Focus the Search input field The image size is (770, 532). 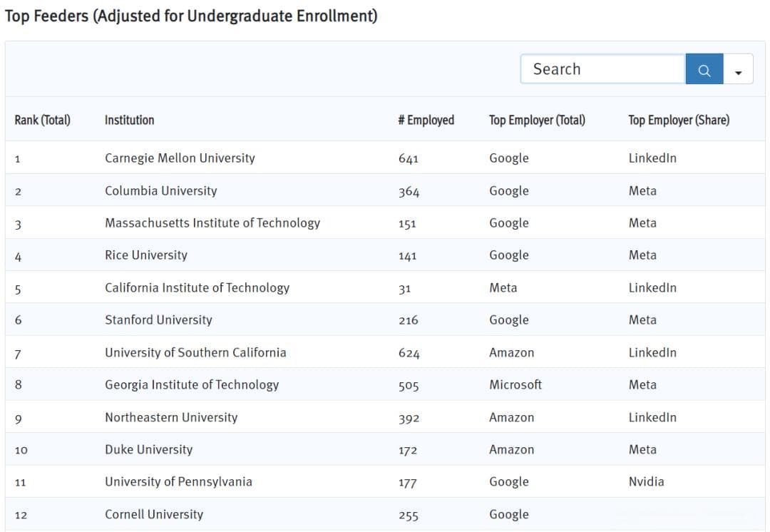(x=603, y=69)
